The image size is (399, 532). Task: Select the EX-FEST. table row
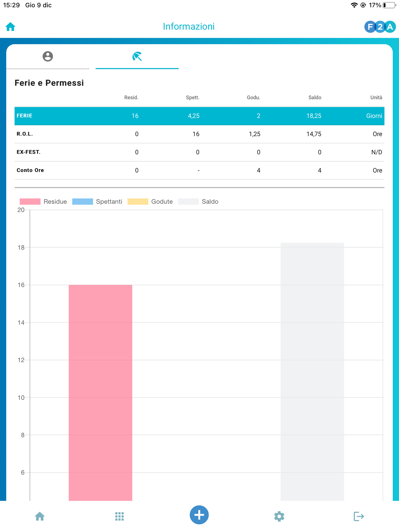[199, 152]
